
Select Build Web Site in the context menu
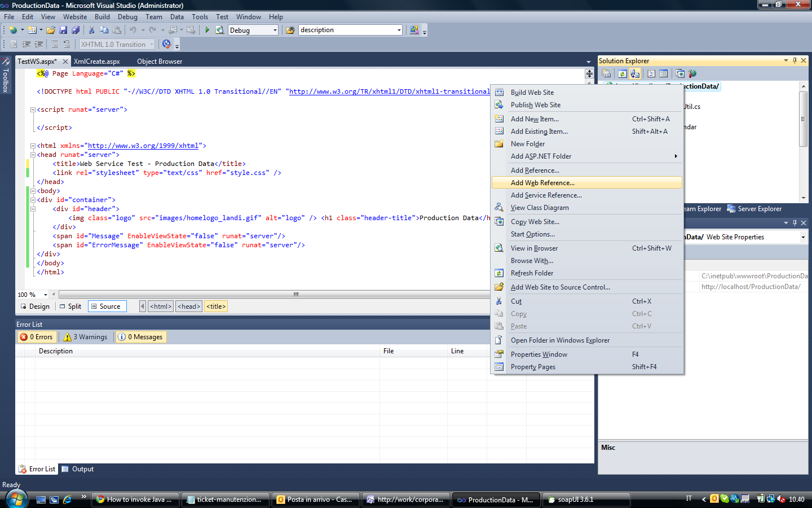click(x=587, y=93)
